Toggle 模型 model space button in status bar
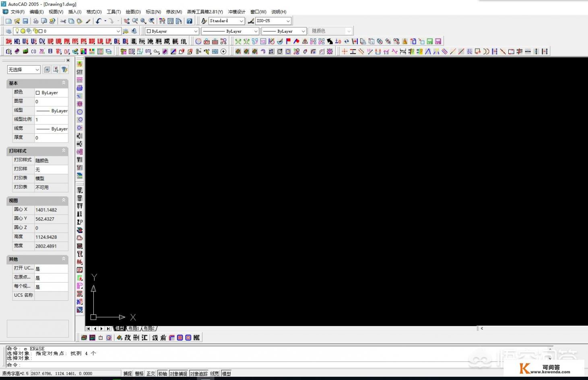 coord(227,374)
